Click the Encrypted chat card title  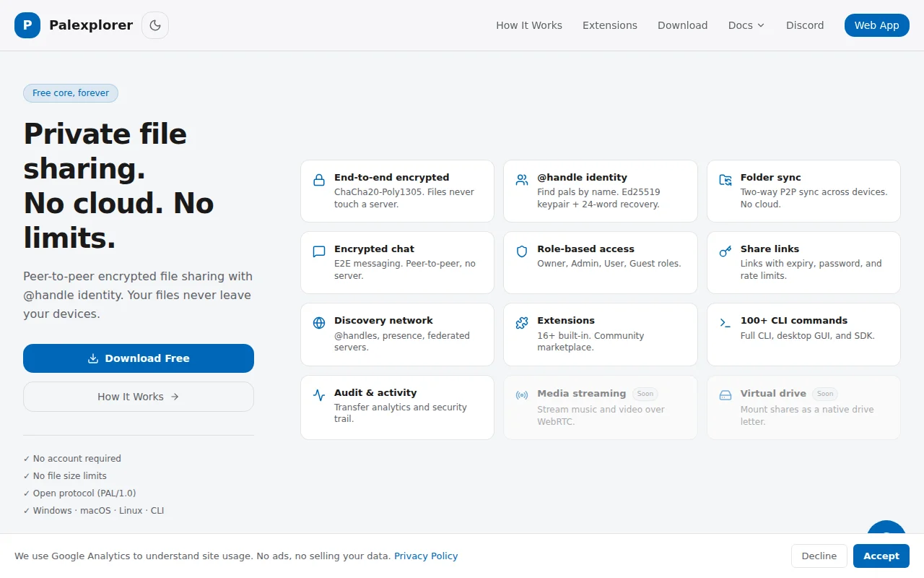click(375, 249)
